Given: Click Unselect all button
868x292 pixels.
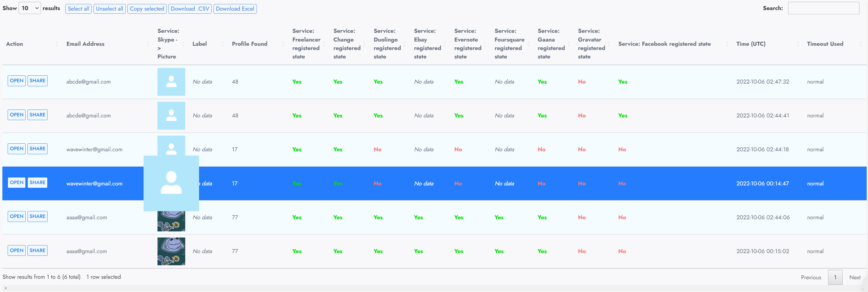Looking at the screenshot, I should 109,9.
